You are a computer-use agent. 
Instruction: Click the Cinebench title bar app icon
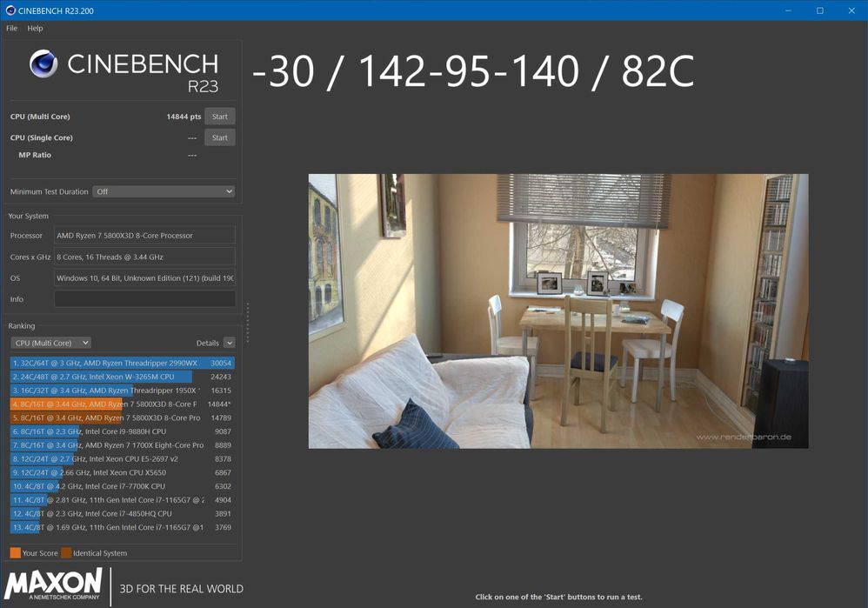click(10, 10)
